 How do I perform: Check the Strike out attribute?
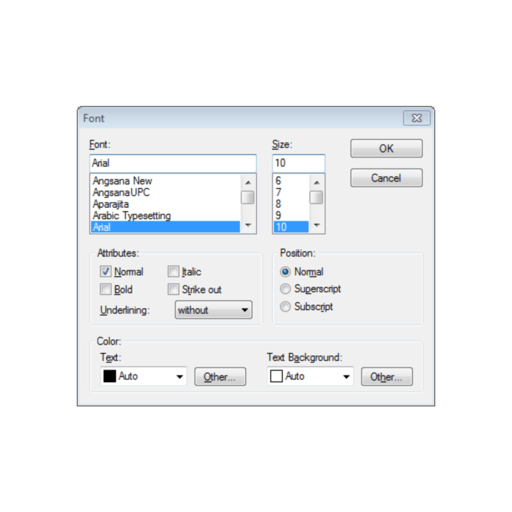pyautogui.click(x=173, y=289)
